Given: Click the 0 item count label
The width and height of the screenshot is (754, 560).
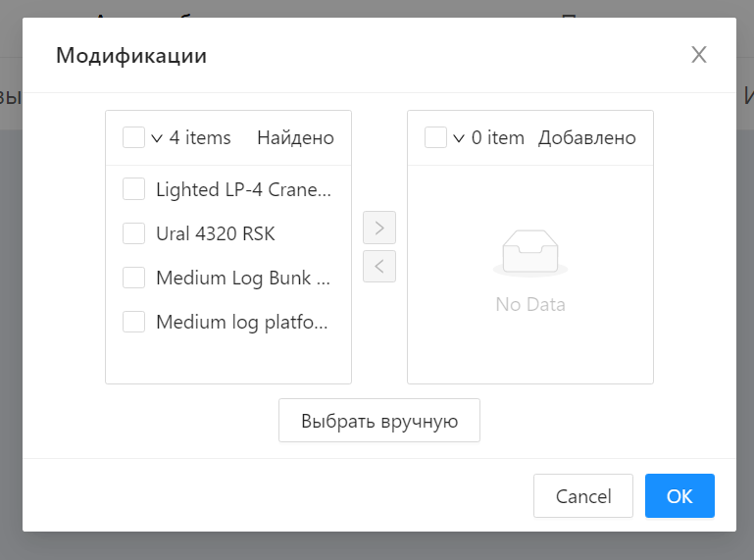Looking at the screenshot, I should pos(498,138).
